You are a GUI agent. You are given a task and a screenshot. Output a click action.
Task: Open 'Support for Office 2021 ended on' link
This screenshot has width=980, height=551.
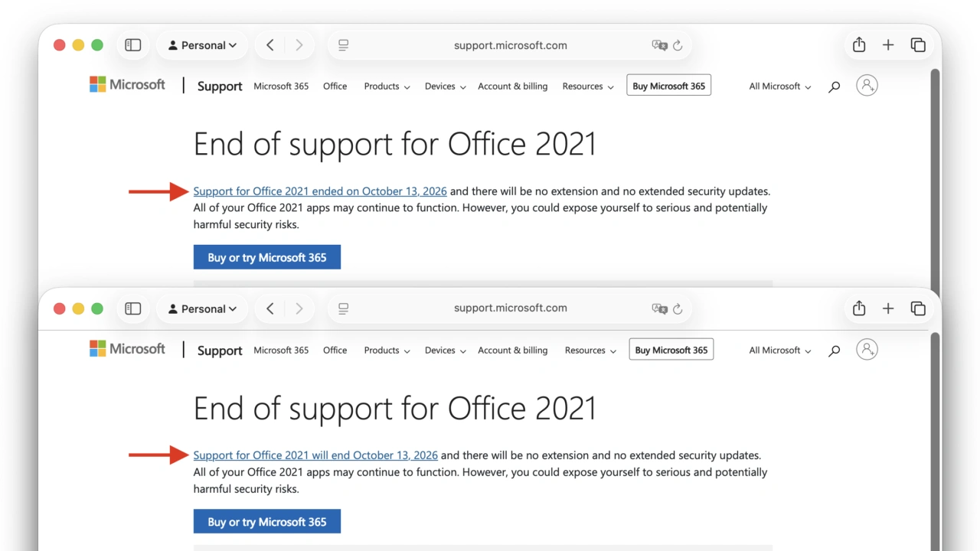320,191
